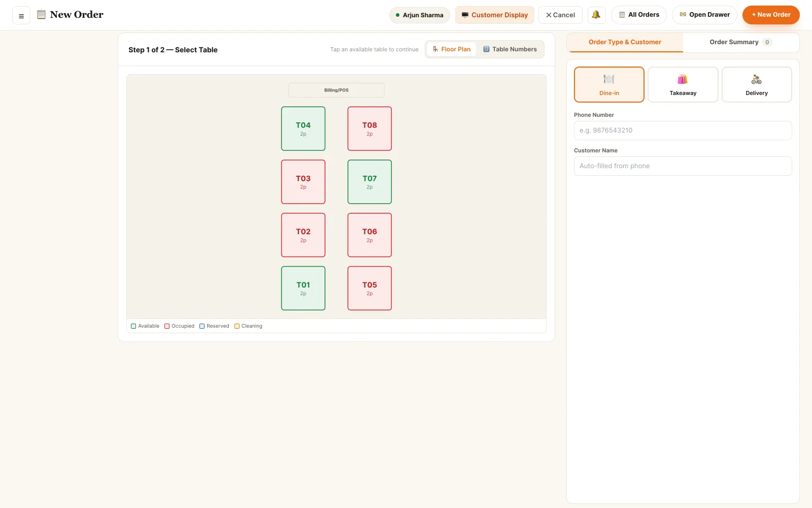This screenshot has width=812, height=508.
Task: Click the Order Summary count badge
Action: (x=767, y=42)
